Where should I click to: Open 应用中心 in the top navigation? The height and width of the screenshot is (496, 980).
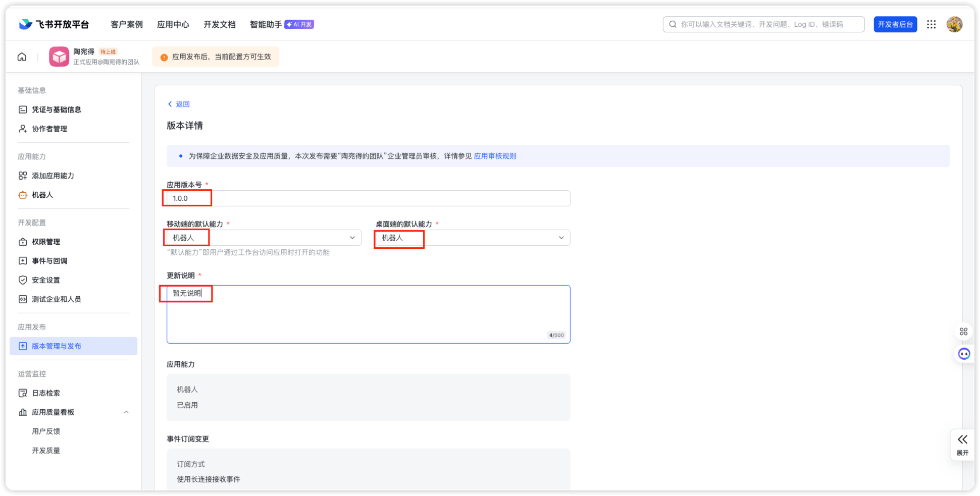pos(173,24)
